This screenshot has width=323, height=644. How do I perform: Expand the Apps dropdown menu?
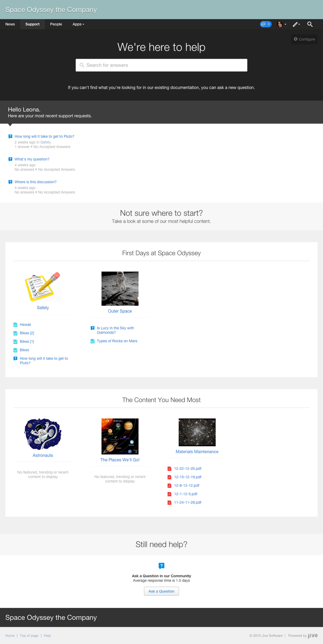[78, 24]
